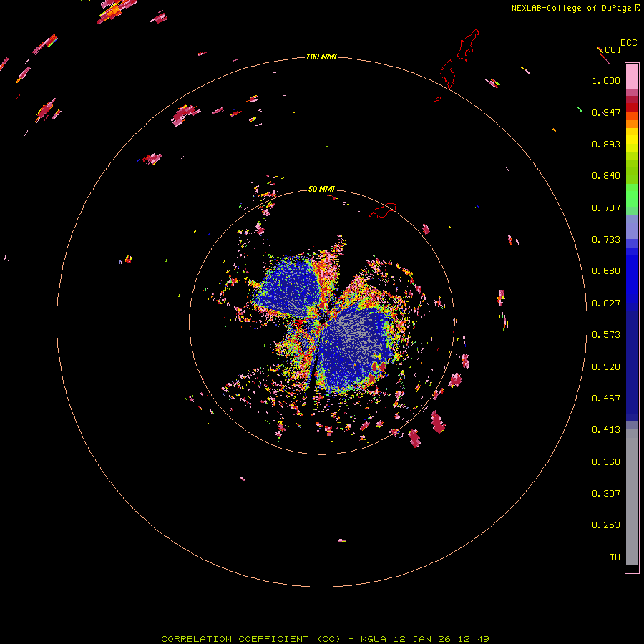Click the 50 NMI range ring label
The width and height of the screenshot is (644, 644).
click(321, 189)
